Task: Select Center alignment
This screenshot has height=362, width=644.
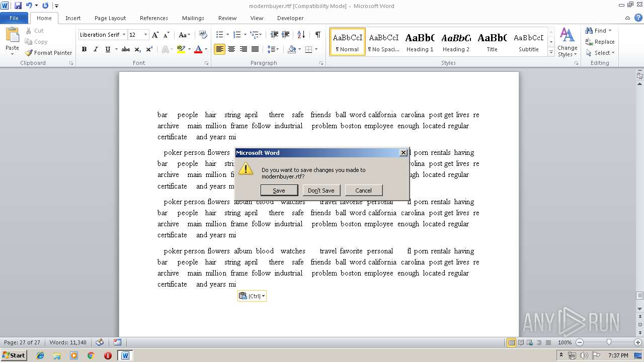Action: (231, 49)
